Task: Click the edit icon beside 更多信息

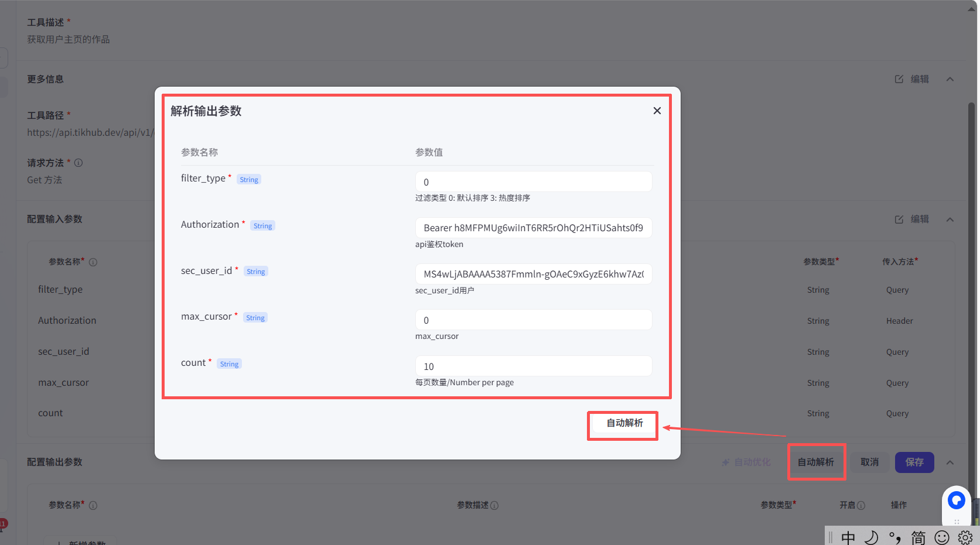Action: 899,79
